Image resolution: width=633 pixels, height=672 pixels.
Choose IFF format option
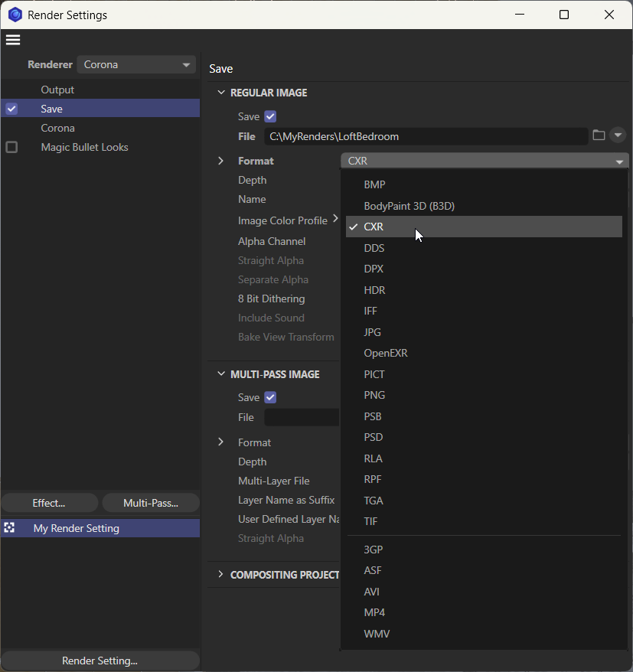(x=484, y=311)
